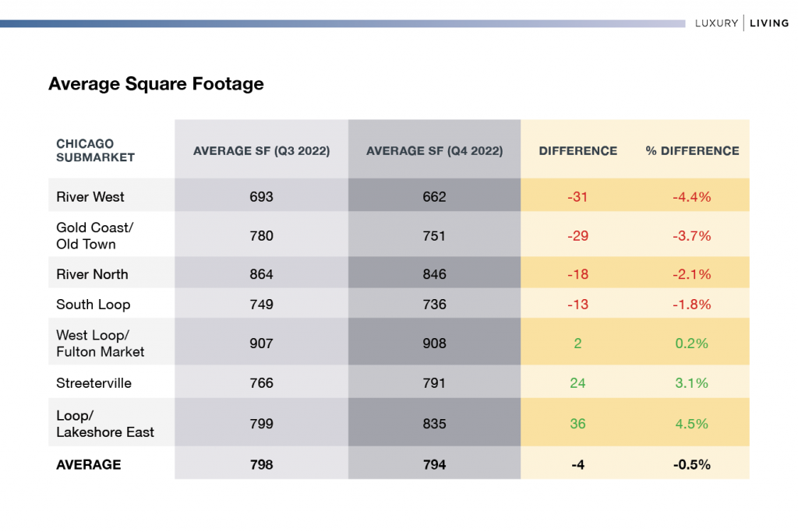Select the % Difference column header

tap(692, 151)
